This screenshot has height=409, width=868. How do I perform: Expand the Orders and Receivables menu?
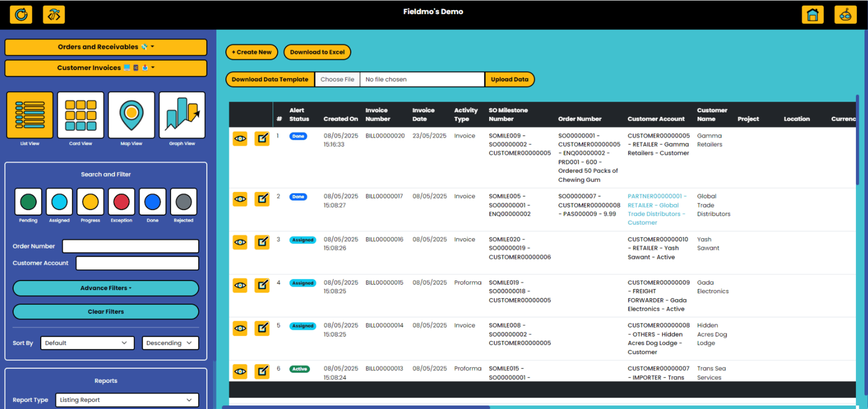(x=106, y=47)
